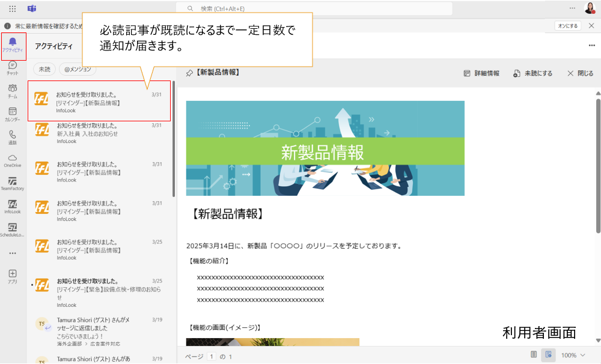Toggle the 未読 filter chip
The image size is (601, 364).
(x=44, y=69)
